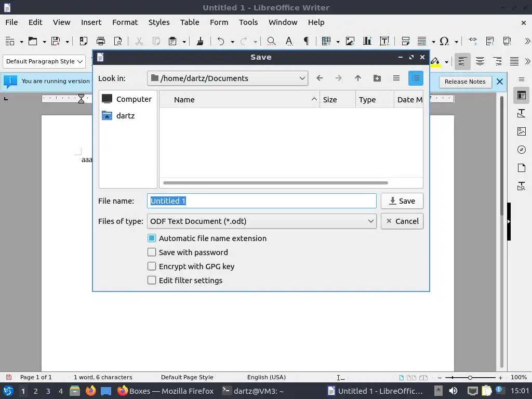Click the Open file toolbar icon
The image size is (532, 399).
[33, 41]
